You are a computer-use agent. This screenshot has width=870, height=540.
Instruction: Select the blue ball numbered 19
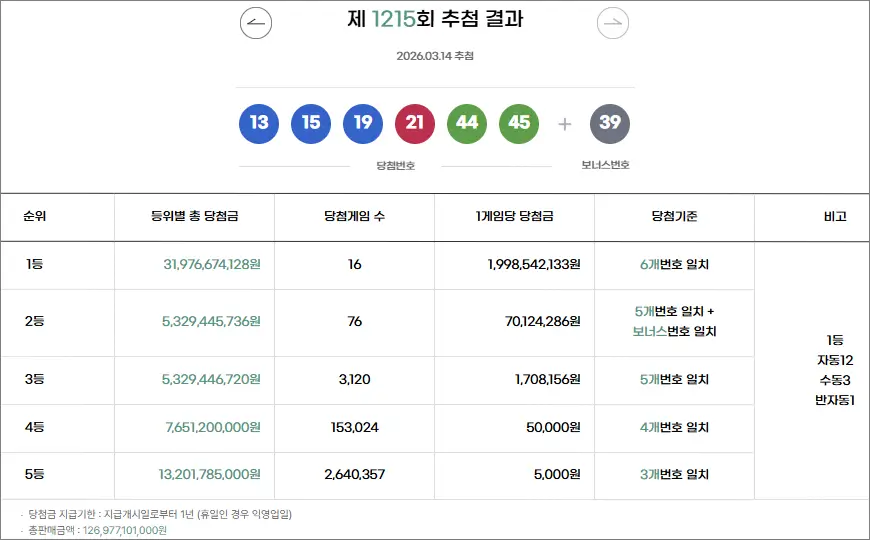click(x=363, y=123)
